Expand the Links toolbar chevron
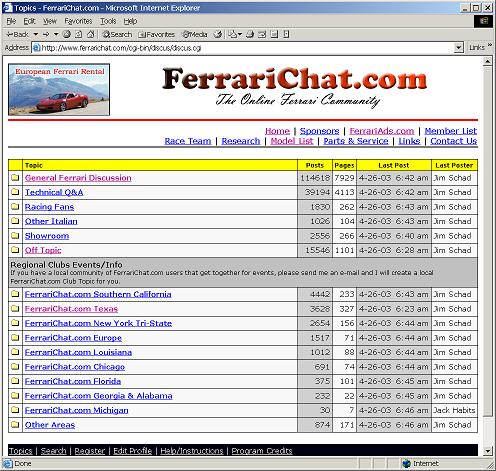This screenshot has height=471, width=496. (x=490, y=45)
